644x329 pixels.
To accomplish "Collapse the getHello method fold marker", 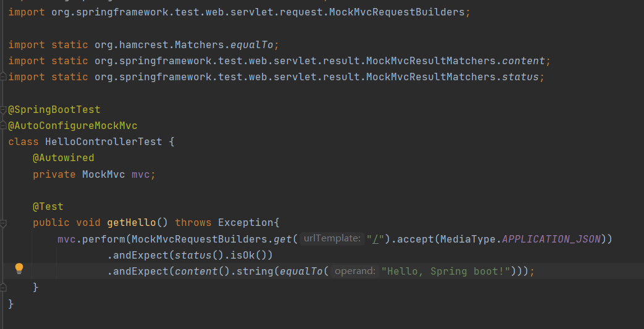I will tap(3, 223).
